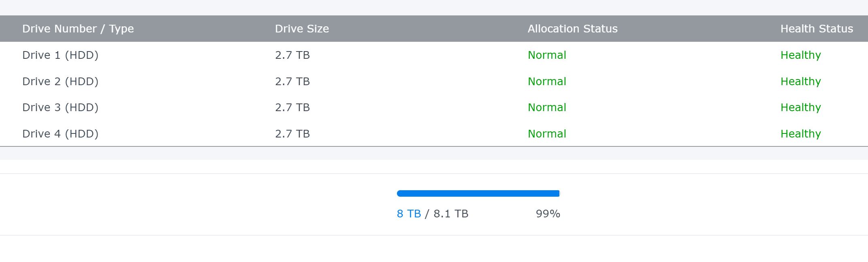
Task: Open Healthy status details for Drive 1
Action: coord(800,55)
